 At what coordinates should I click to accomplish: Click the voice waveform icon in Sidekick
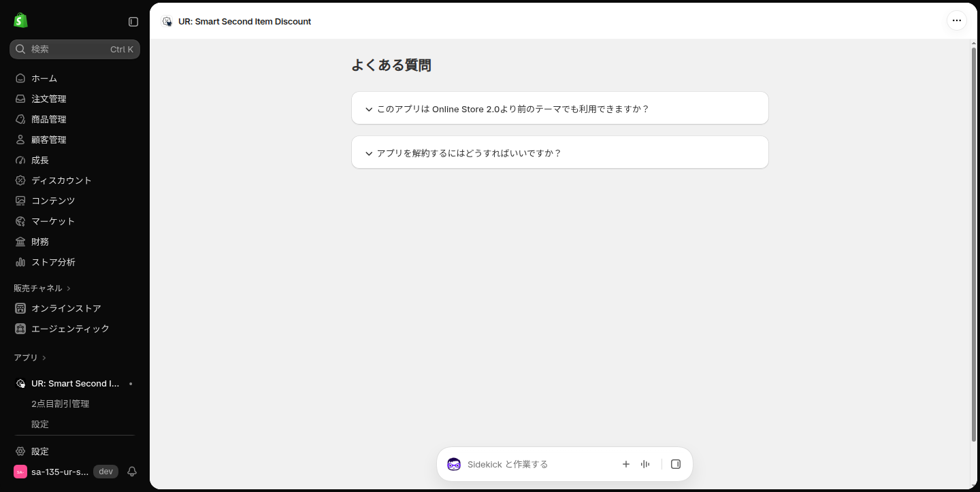pos(645,464)
